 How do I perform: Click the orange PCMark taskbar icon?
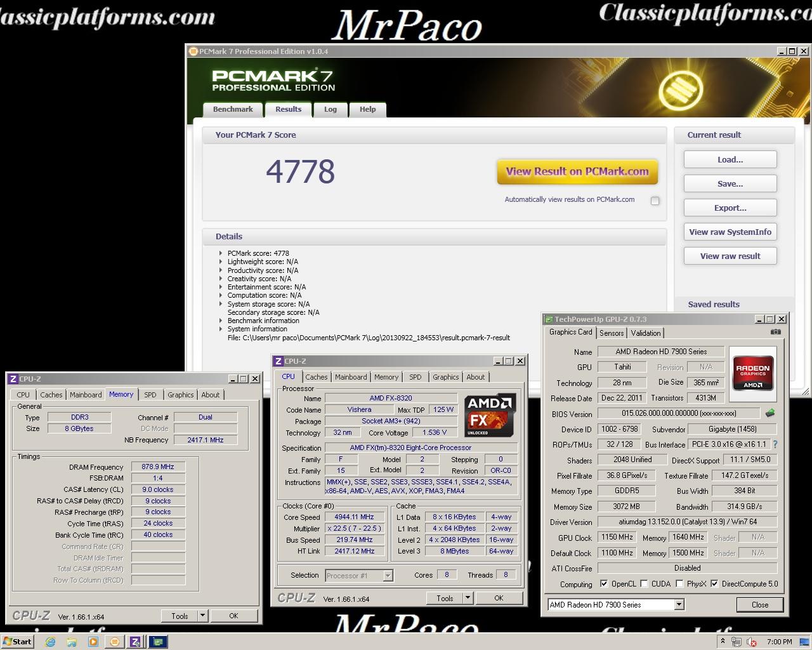tap(114, 642)
